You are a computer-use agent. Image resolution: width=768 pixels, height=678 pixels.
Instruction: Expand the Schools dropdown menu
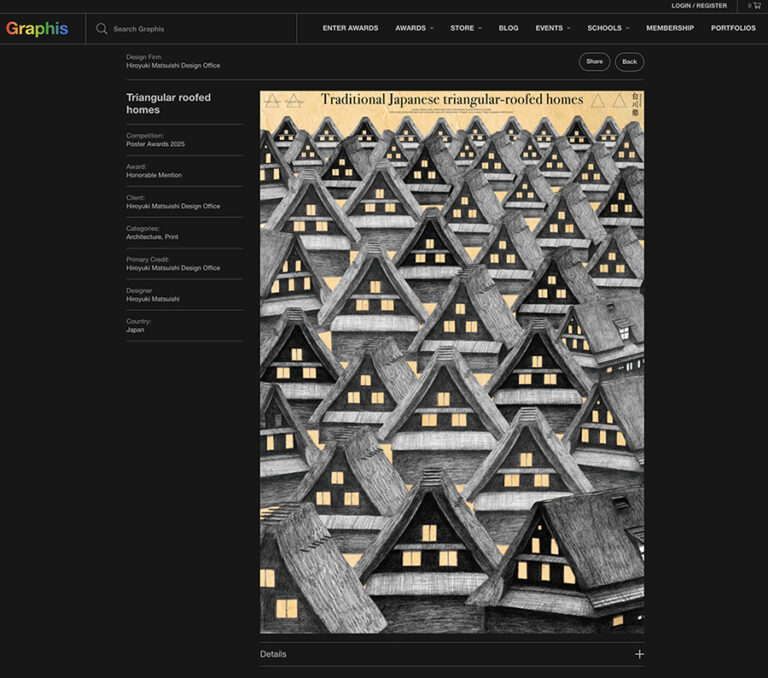coord(608,28)
